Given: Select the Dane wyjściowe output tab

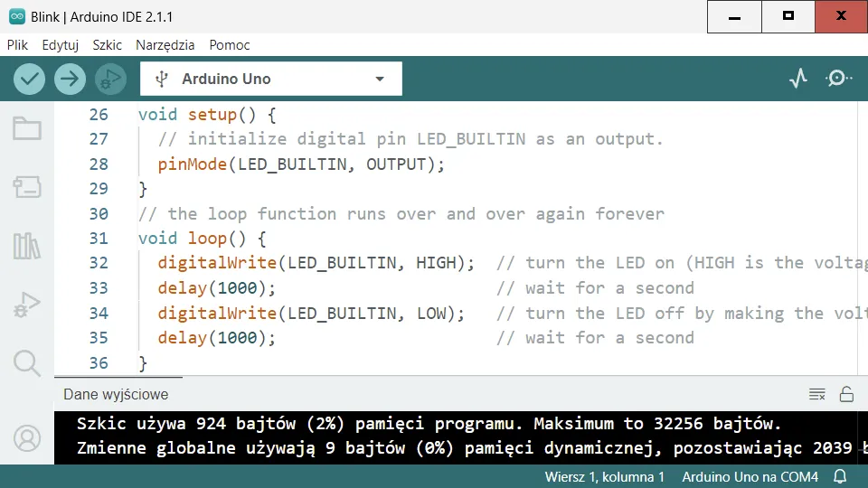Looking at the screenshot, I should (116, 395).
